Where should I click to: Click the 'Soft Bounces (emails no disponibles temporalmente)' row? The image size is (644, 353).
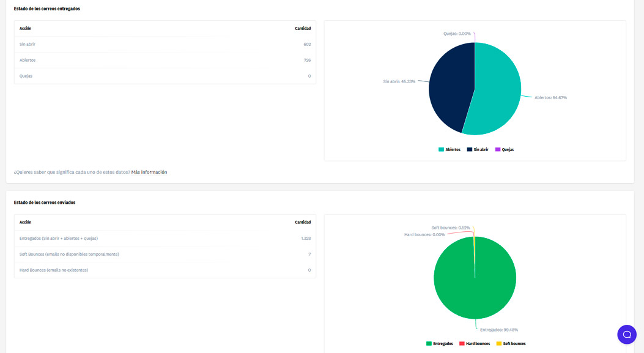[x=165, y=255]
